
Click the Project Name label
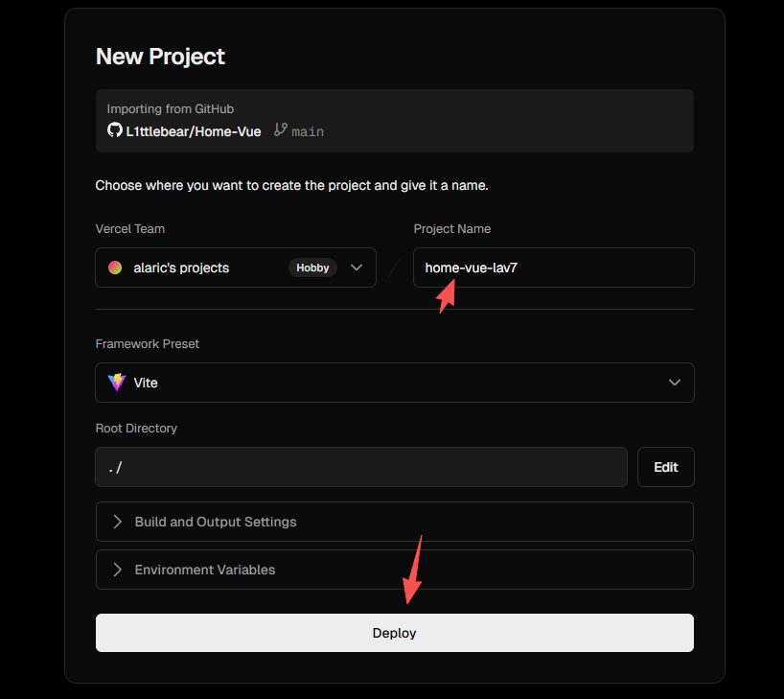[451, 229]
